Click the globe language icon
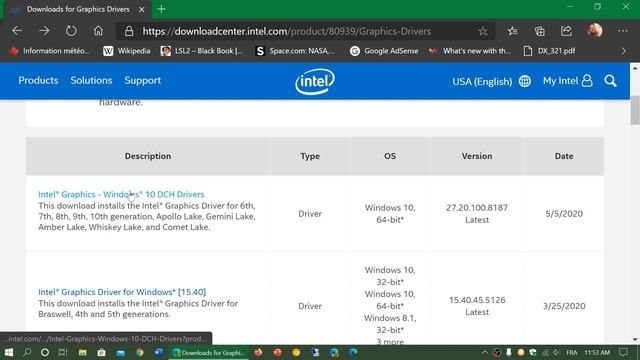Viewport: 640px width, 360px height. (x=524, y=81)
